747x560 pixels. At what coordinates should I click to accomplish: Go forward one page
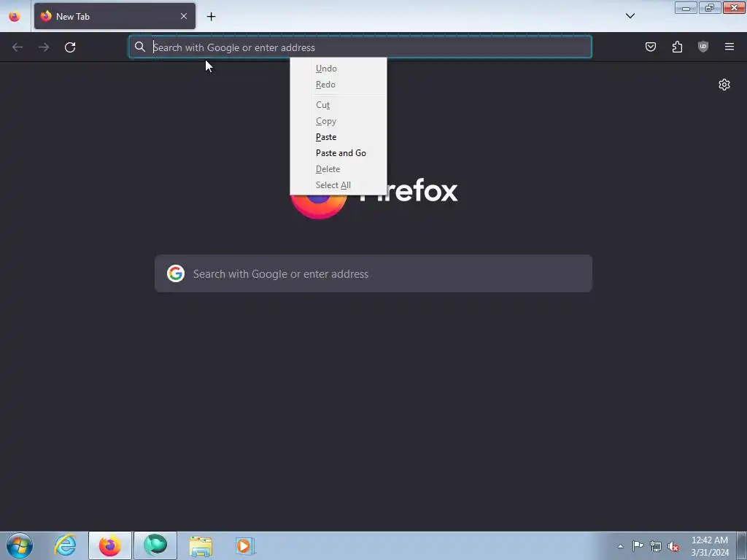pyautogui.click(x=44, y=47)
